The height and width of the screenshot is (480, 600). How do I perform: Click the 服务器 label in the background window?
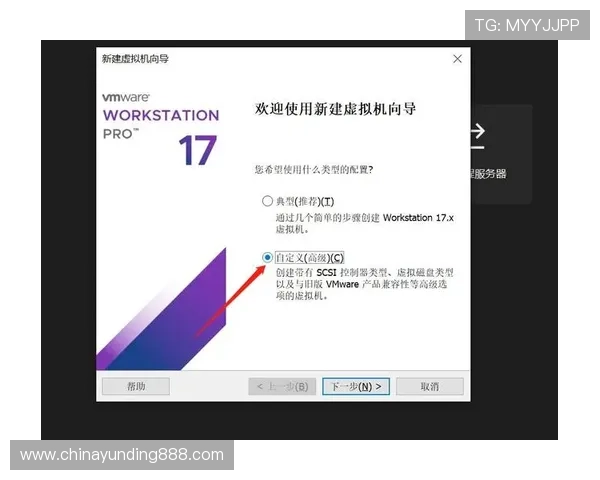point(489,174)
